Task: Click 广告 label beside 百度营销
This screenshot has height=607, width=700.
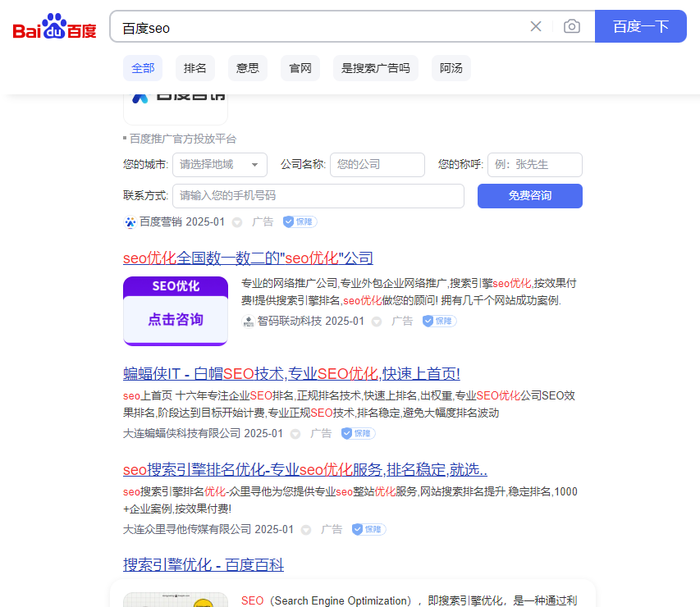Action: [263, 221]
